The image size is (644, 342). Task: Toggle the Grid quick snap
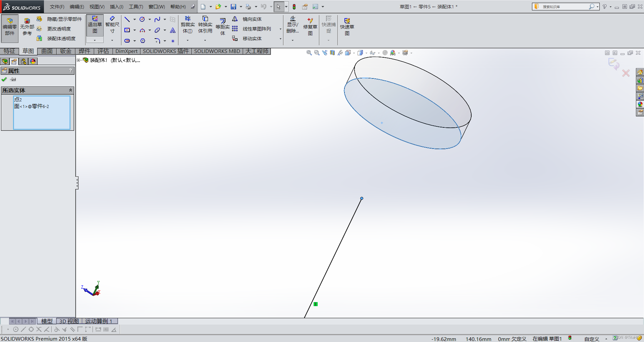click(106, 330)
